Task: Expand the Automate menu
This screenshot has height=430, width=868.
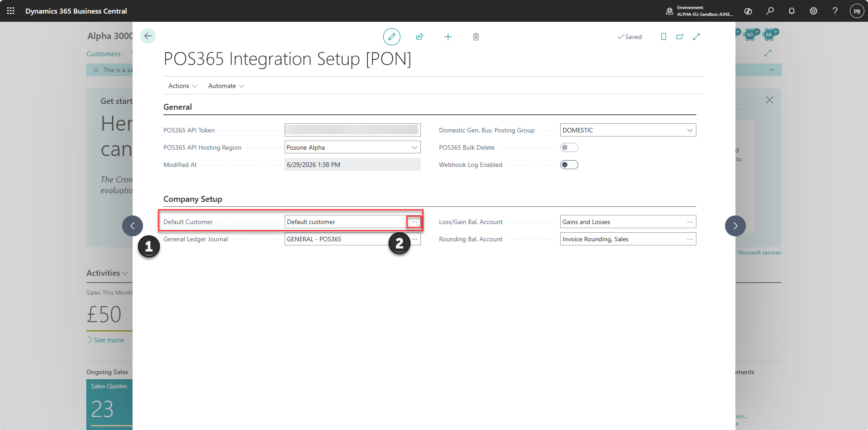Action: tap(226, 86)
